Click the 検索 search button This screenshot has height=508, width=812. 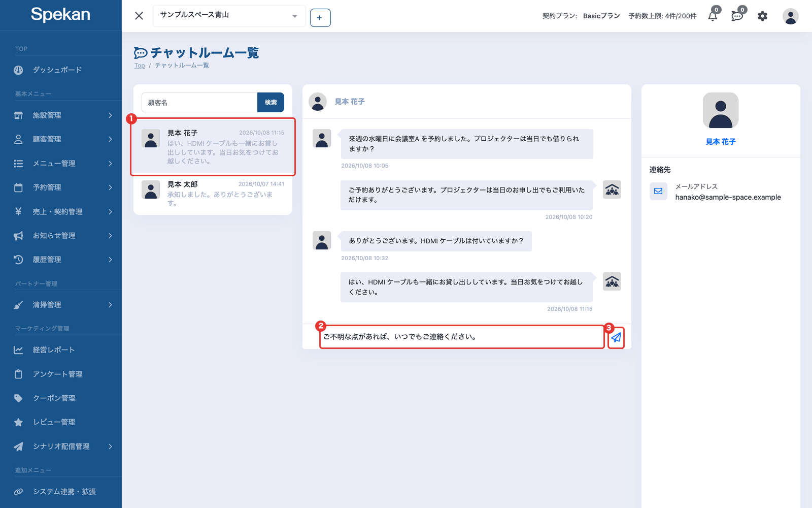click(270, 102)
